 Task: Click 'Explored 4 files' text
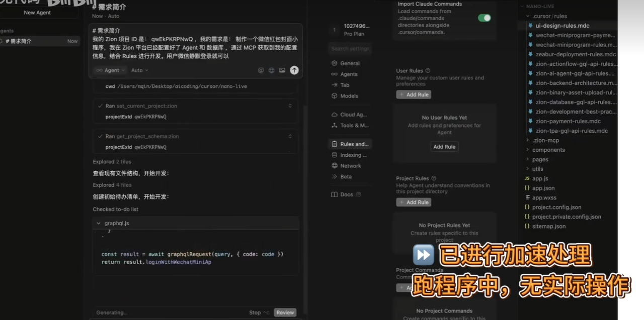tap(112, 185)
